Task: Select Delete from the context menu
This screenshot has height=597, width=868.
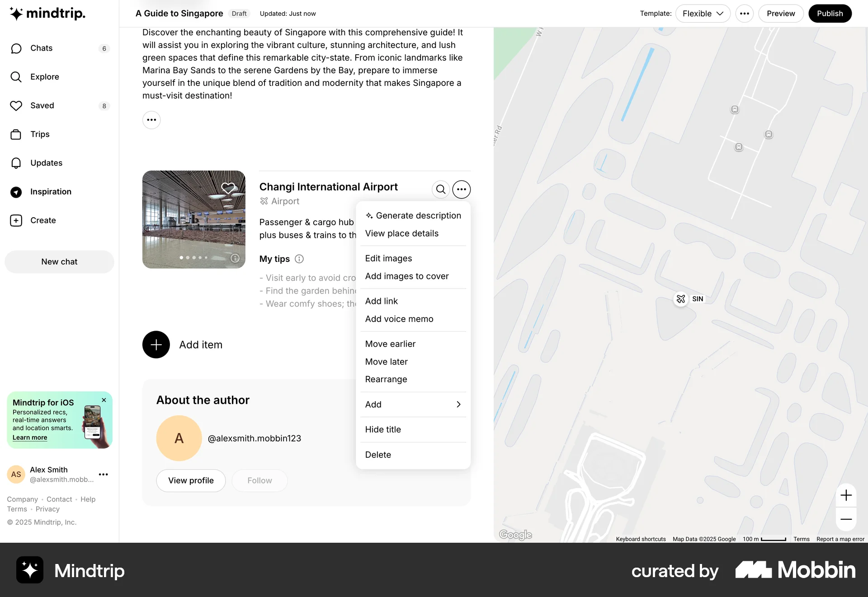Action: coord(378,455)
